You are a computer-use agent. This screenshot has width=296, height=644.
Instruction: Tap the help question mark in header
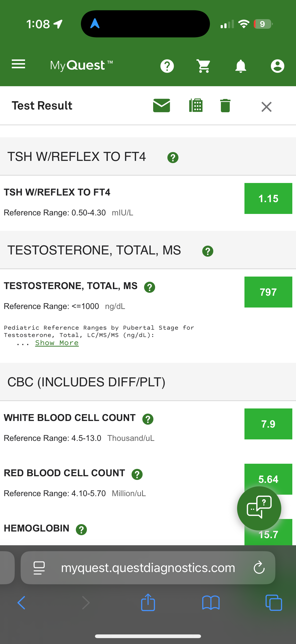point(167,66)
